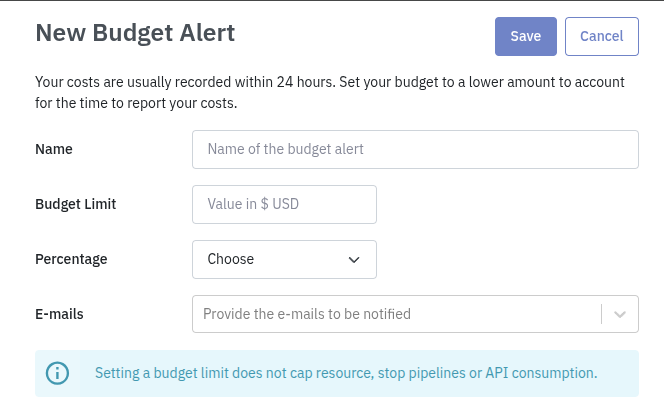Click the vertical separator in E-mails field
This screenshot has height=420, width=664.
601,314
